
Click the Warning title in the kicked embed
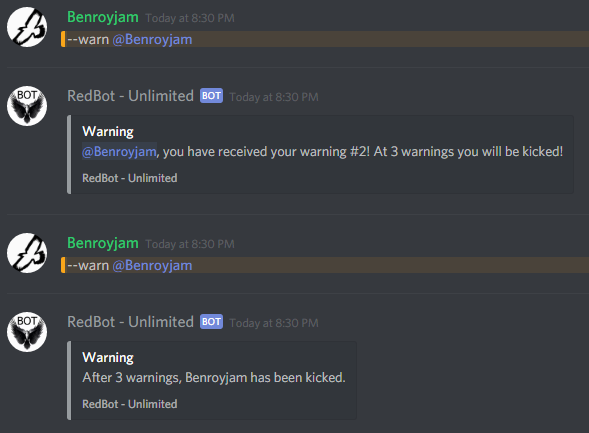pos(108,358)
